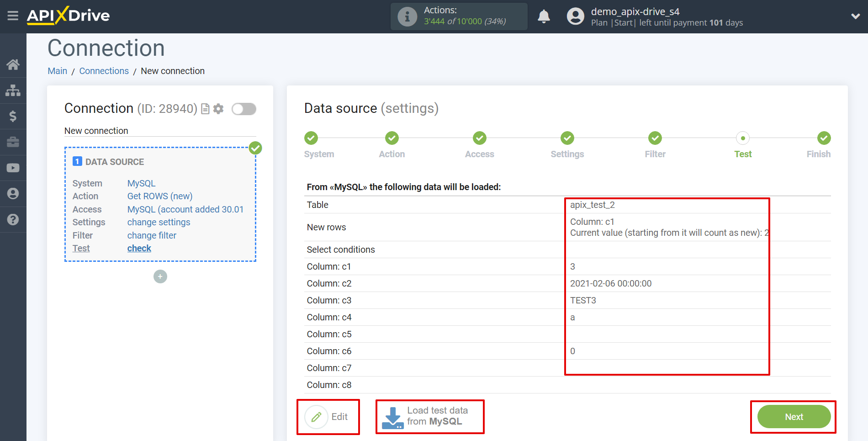Viewport: 868px width, 441px height.
Task: Click the connection name field
Action: [160, 131]
